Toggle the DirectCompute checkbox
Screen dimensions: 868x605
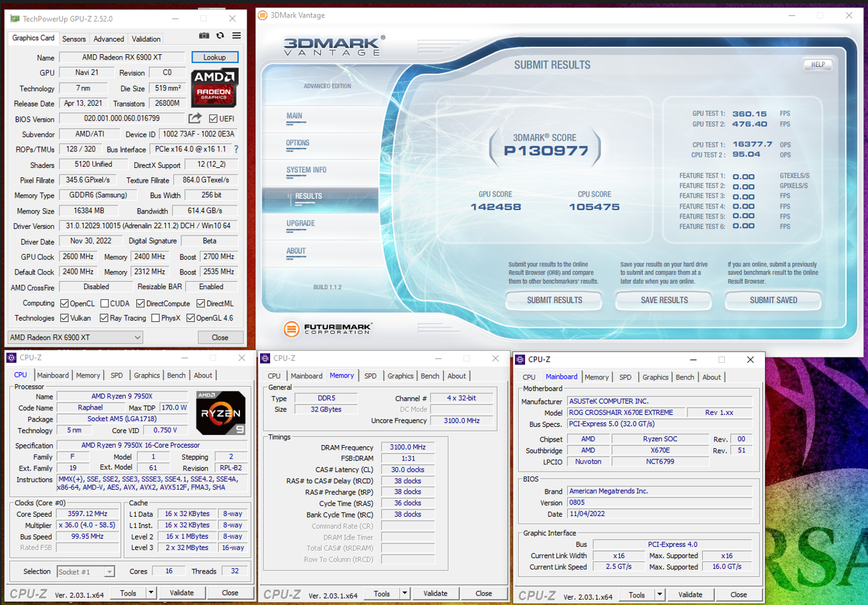point(141,304)
